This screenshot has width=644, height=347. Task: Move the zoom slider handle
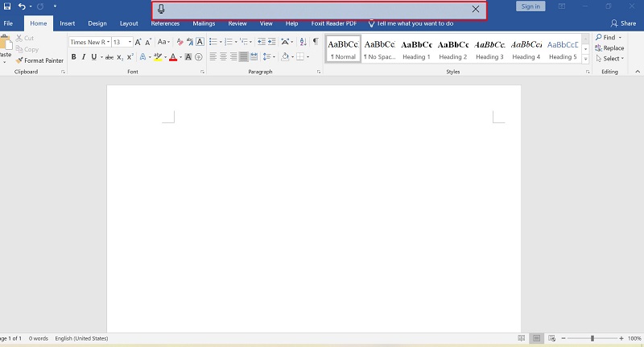click(x=592, y=338)
